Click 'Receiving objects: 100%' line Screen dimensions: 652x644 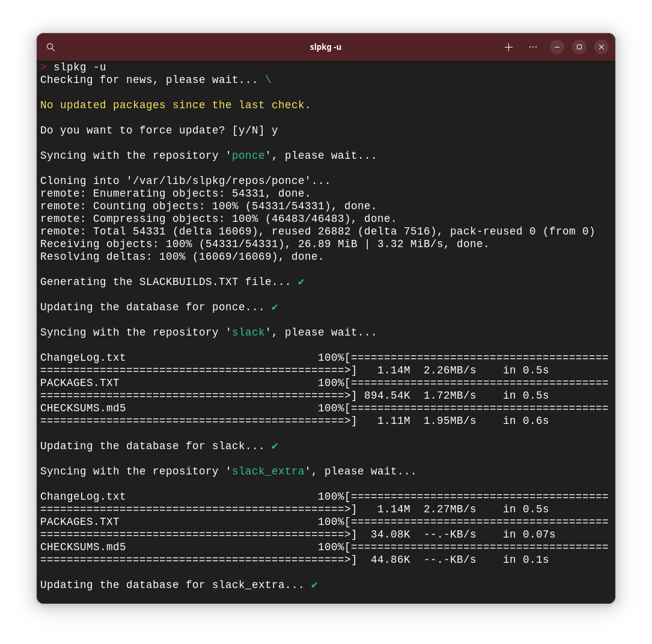click(x=264, y=244)
